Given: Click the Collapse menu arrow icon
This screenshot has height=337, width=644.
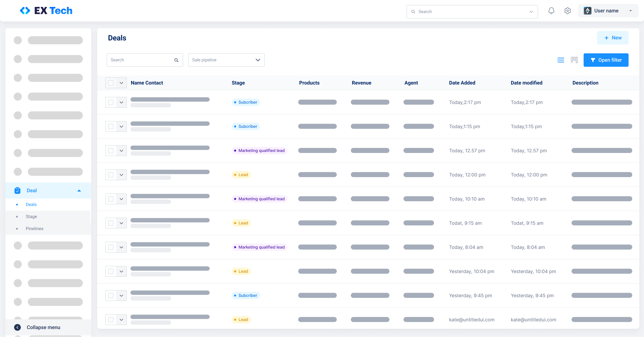Looking at the screenshot, I should pyautogui.click(x=17, y=327).
